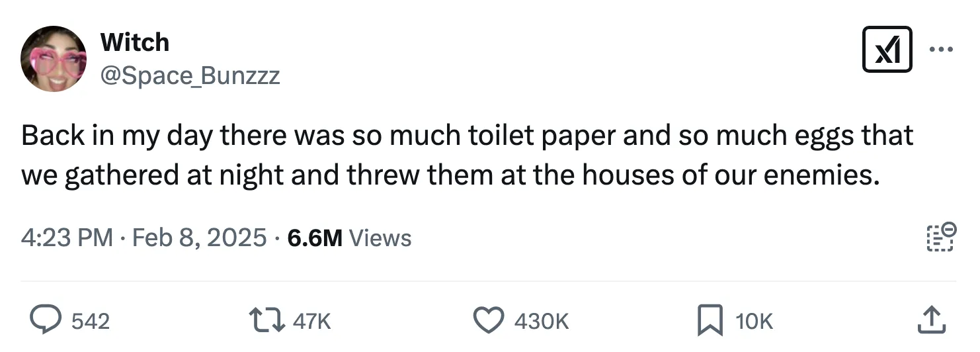This screenshot has width=980, height=352.
Task: Bookmark the tweet using the bookmark icon
Action: click(711, 321)
